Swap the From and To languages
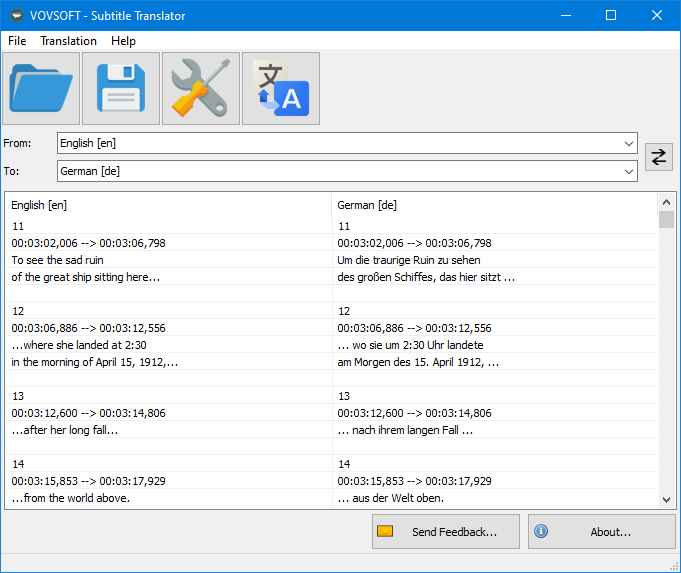 (659, 157)
